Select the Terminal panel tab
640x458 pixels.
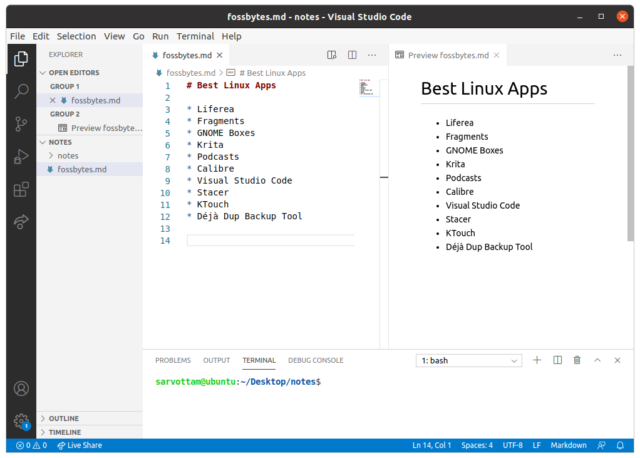point(259,360)
